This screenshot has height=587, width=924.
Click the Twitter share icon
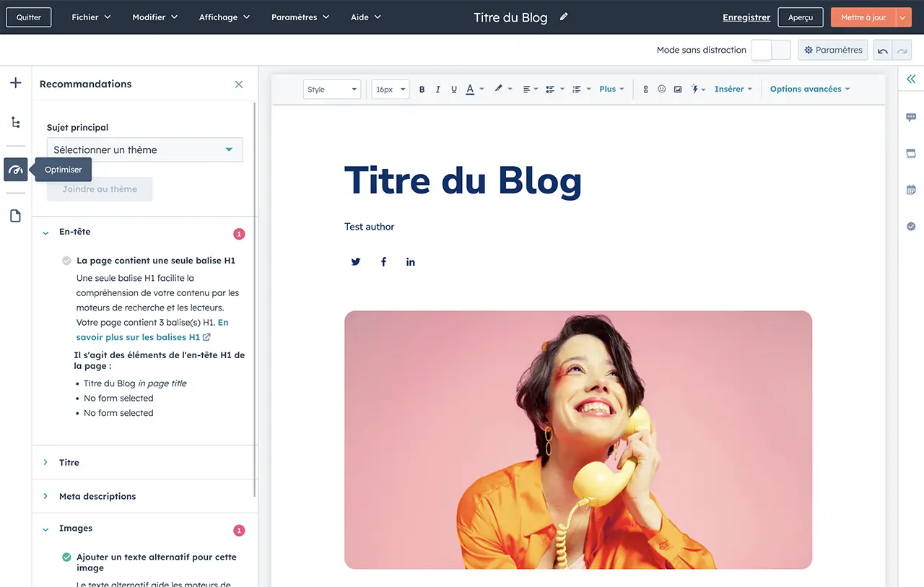(x=356, y=262)
